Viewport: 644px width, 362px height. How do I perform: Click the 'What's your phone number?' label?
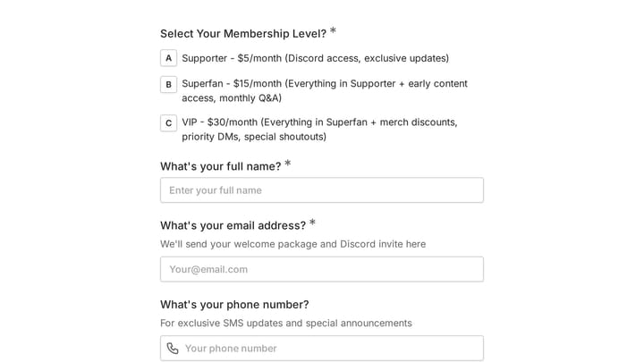click(x=234, y=305)
